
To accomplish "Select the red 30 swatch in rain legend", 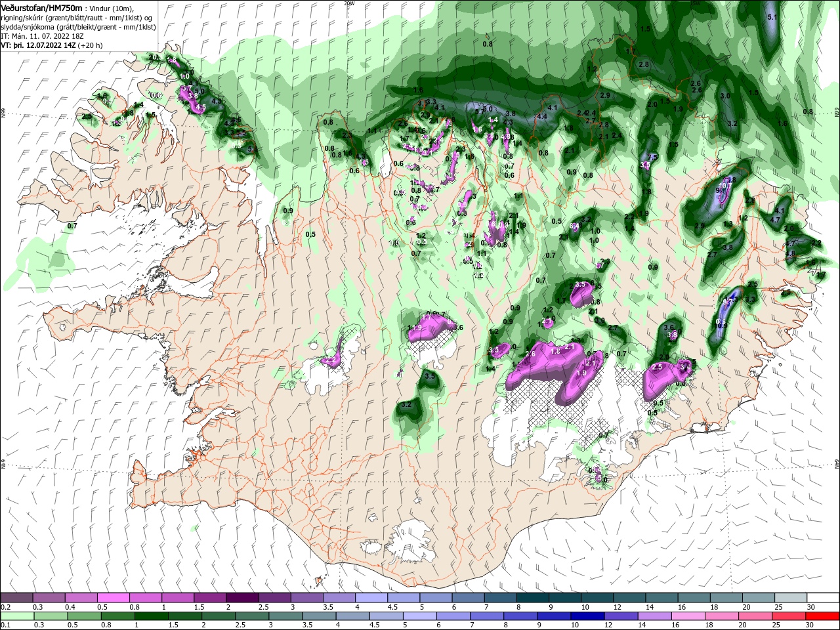I will pos(823,616).
